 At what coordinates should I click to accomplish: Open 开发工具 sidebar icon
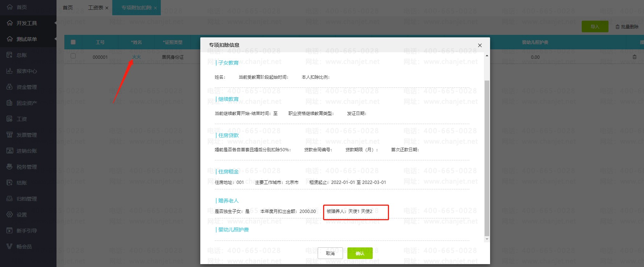(10, 23)
